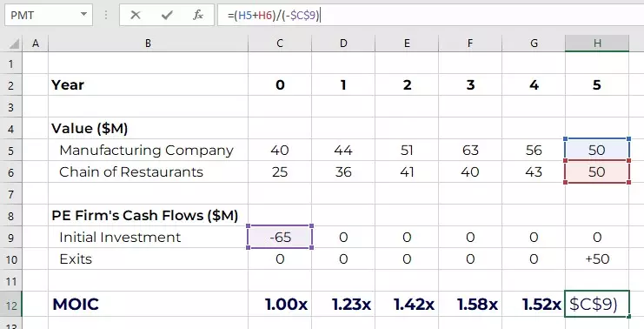
Task: Click the editing cell showing $C$9)
Action: coord(597,305)
